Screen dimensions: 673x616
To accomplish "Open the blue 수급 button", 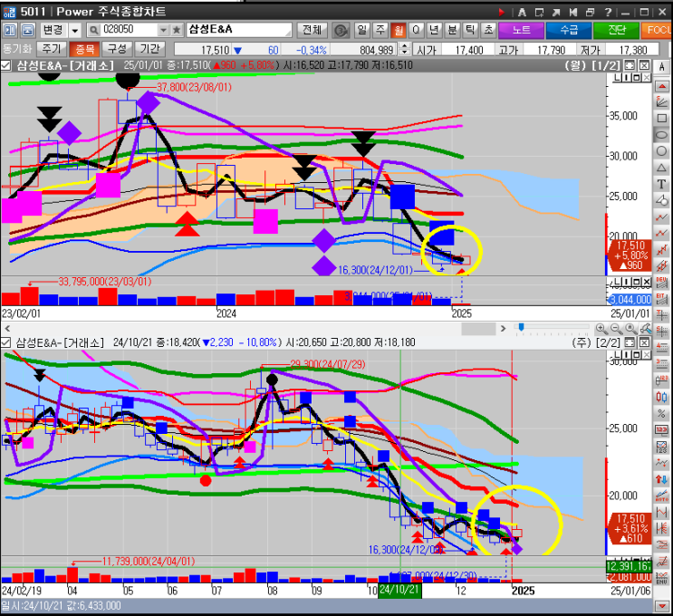I will [x=569, y=30].
